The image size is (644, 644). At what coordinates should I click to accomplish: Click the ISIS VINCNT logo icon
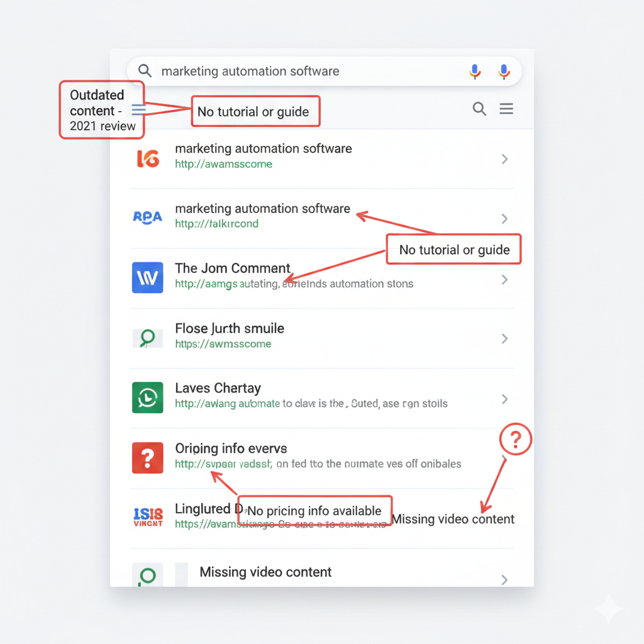[x=148, y=516]
